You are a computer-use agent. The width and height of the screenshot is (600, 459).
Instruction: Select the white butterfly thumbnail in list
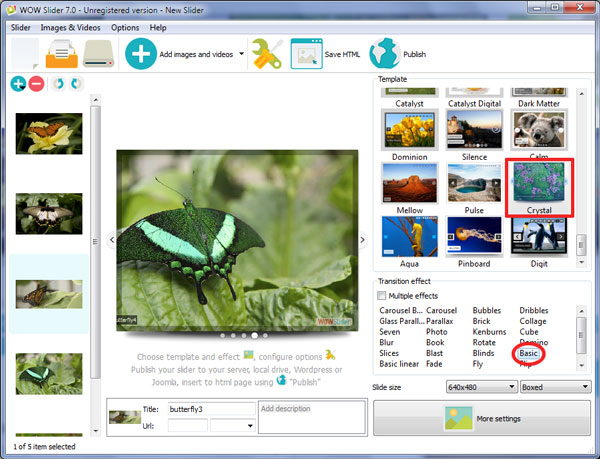point(49,213)
